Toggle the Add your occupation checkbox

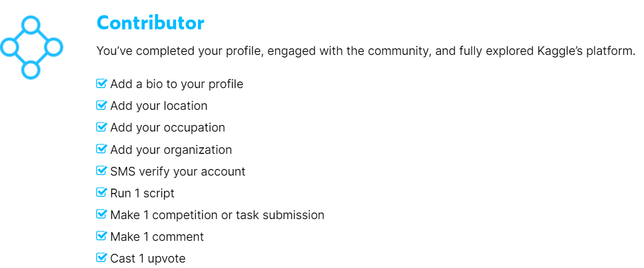101,127
